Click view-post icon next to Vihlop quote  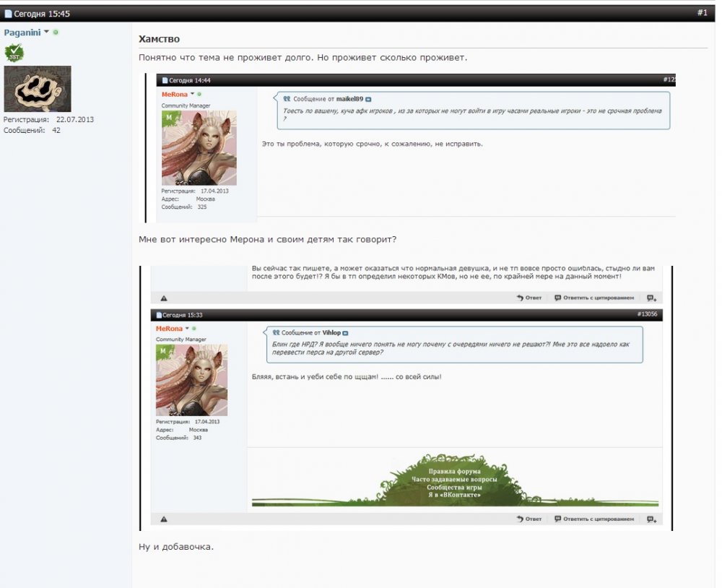pyautogui.click(x=345, y=333)
